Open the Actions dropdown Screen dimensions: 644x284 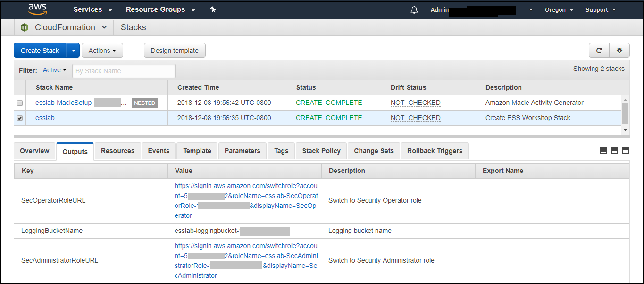coord(102,51)
